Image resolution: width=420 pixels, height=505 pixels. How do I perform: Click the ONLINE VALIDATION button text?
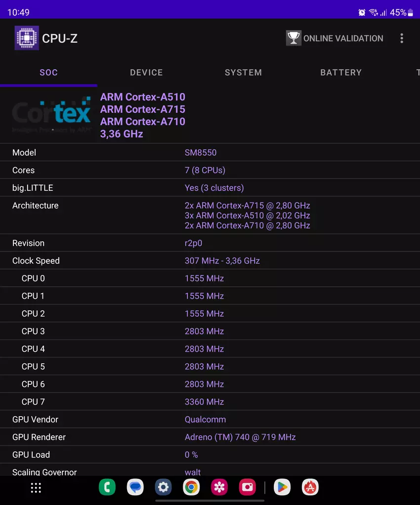click(x=343, y=38)
